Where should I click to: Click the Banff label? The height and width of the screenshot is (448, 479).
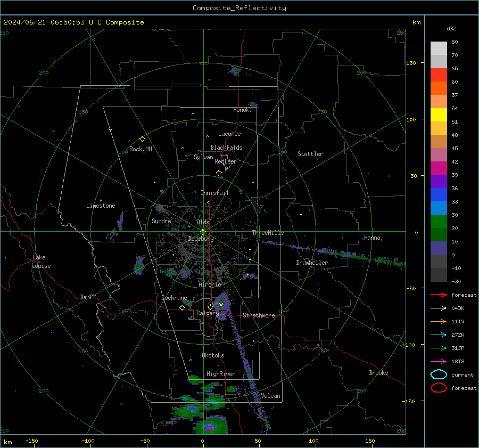click(88, 297)
